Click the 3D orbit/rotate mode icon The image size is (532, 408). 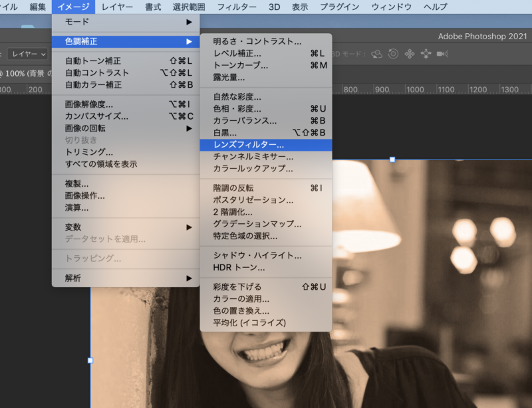(377, 54)
